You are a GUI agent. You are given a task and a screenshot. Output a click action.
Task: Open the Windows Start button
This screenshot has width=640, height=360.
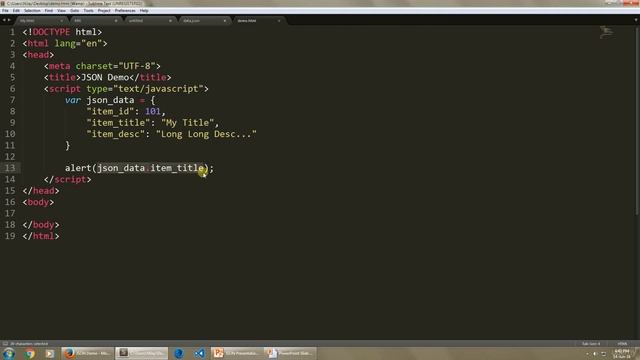(x=9, y=353)
